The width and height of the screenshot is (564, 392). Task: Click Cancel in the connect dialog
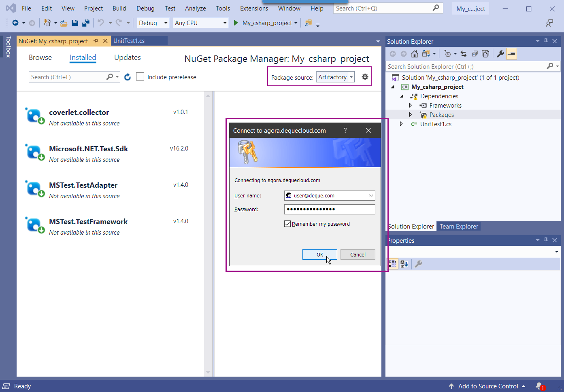[x=358, y=254]
